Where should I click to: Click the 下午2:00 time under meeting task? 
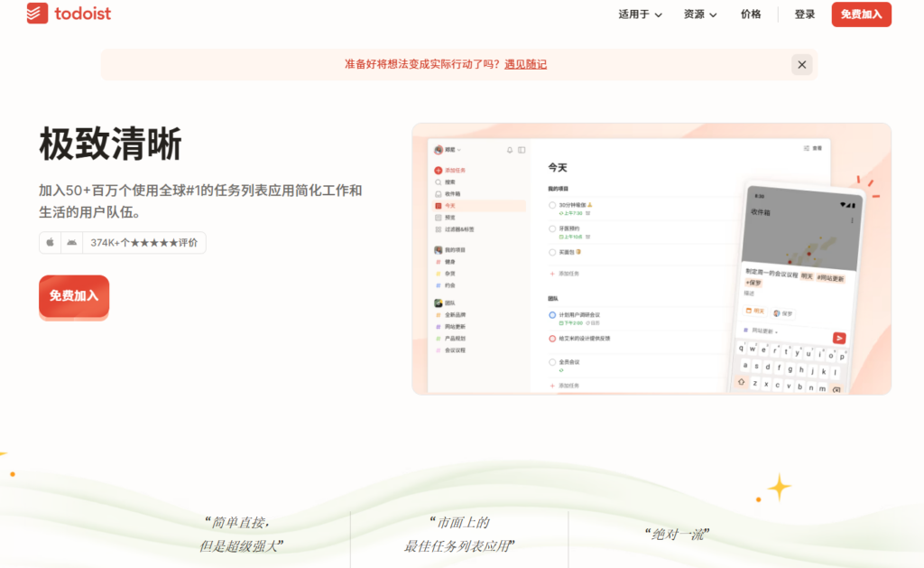[x=571, y=323]
